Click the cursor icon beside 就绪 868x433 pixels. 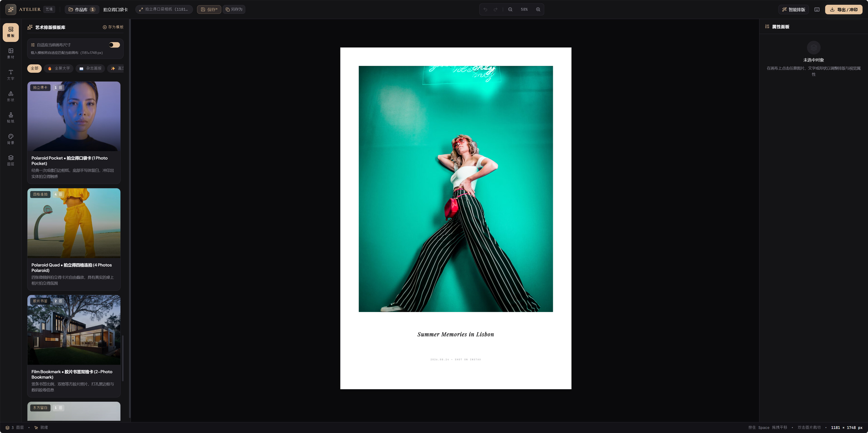click(36, 428)
